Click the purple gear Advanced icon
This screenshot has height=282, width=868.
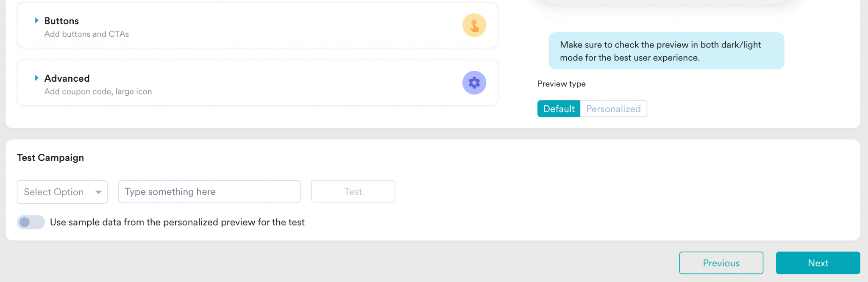(x=474, y=83)
